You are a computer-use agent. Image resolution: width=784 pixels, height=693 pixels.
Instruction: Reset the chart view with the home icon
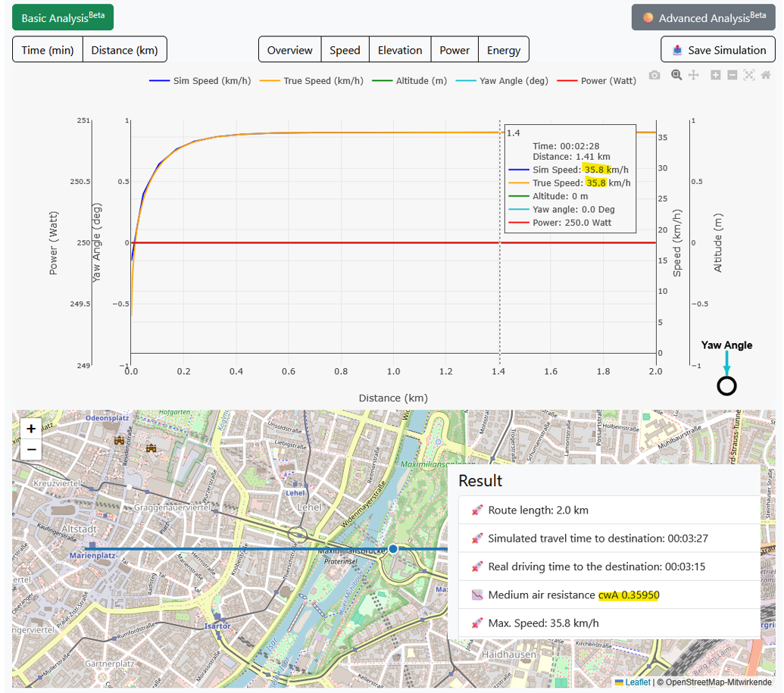coord(765,75)
